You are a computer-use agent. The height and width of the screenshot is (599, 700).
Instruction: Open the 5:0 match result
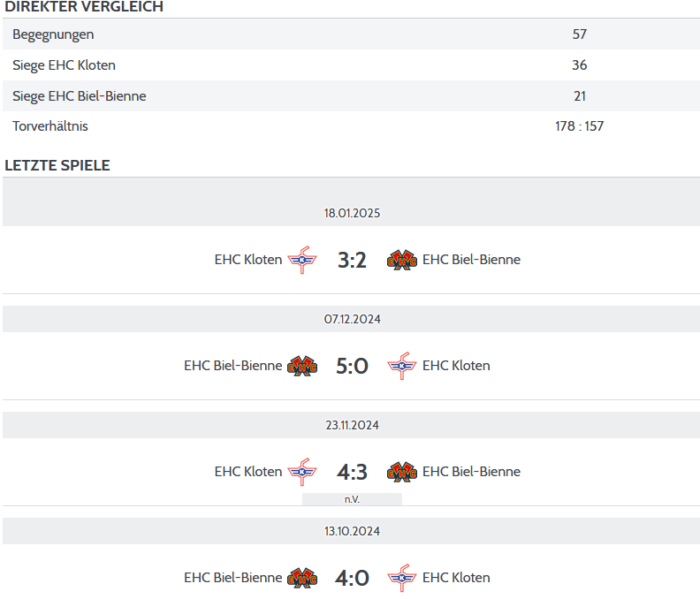click(x=352, y=366)
